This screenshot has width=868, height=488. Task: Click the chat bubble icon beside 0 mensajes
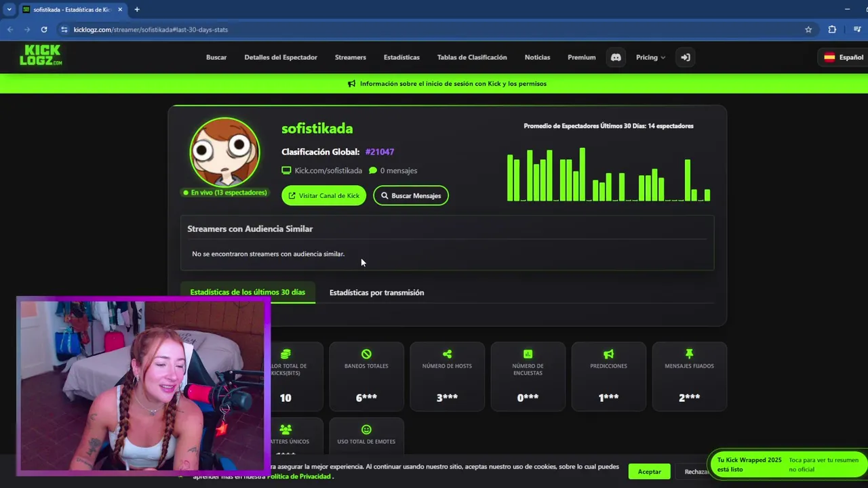(373, 171)
